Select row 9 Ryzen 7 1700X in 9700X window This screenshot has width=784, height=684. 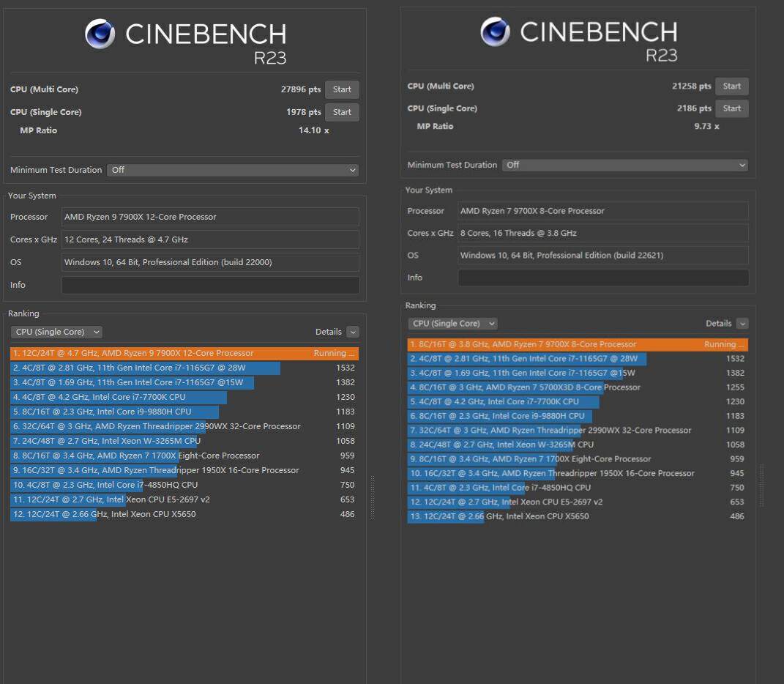[x=578, y=459]
